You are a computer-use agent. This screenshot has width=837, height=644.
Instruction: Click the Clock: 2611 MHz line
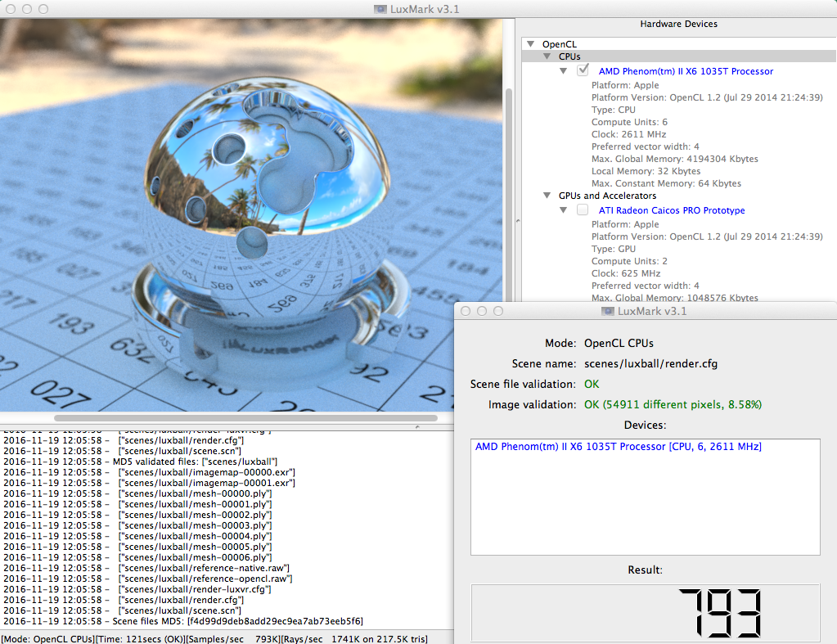tap(629, 134)
